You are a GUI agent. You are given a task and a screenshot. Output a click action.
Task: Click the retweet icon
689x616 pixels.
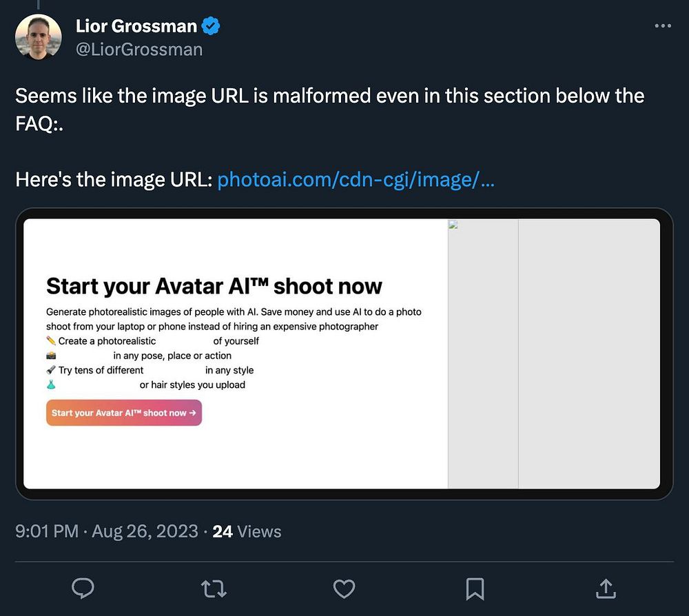click(214, 588)
